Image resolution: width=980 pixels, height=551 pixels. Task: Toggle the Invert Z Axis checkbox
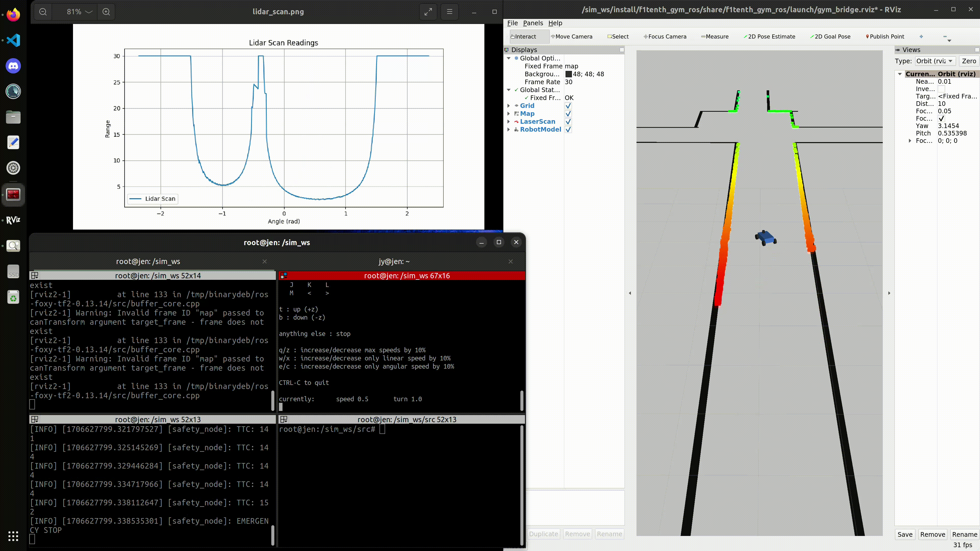pyautogui.click(x=941, y=89)
